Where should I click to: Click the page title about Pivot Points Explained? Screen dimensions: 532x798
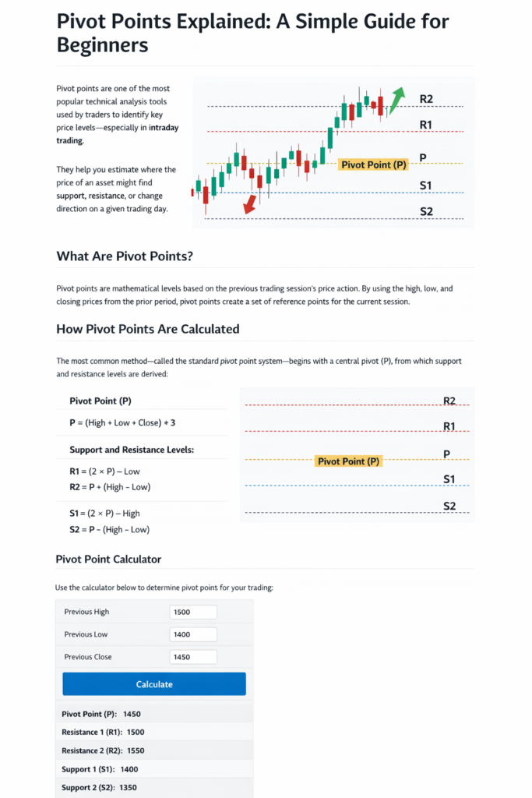[252, 33]
